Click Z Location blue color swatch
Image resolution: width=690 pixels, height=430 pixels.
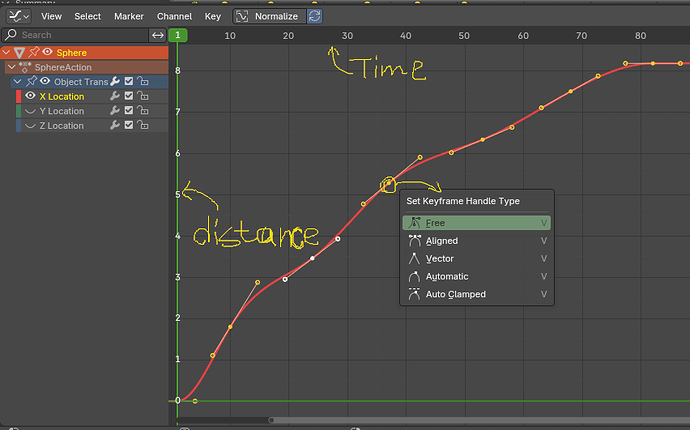tap(18, 125)
